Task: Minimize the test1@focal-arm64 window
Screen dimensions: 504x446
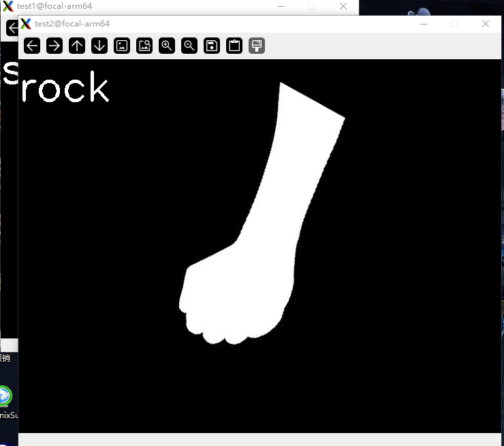Action: coord(281,6)
